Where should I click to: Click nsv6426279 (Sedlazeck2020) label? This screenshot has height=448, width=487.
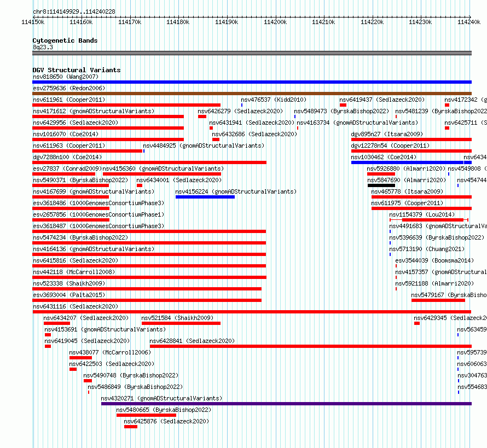pos(240,111)
